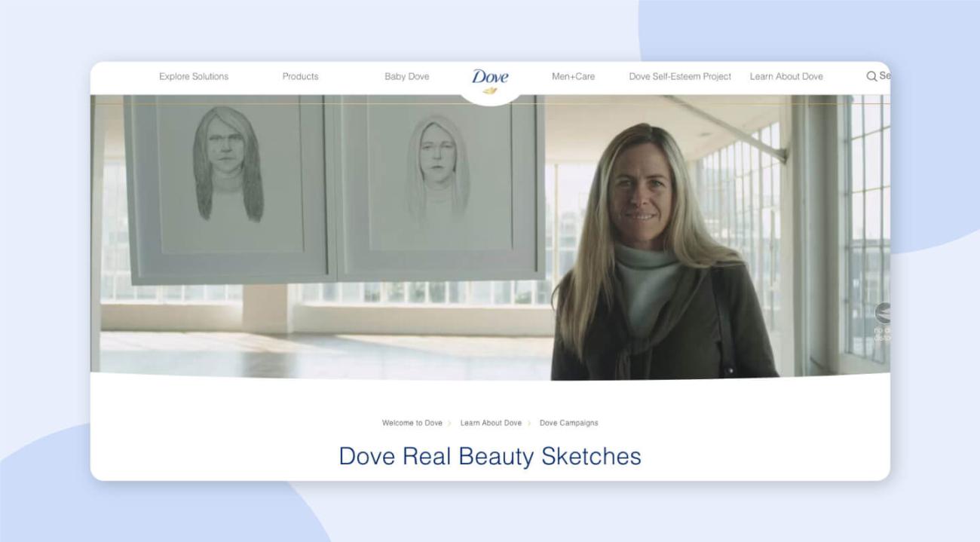Open the 'Baby Dove' menu item

tap(407, 76)
